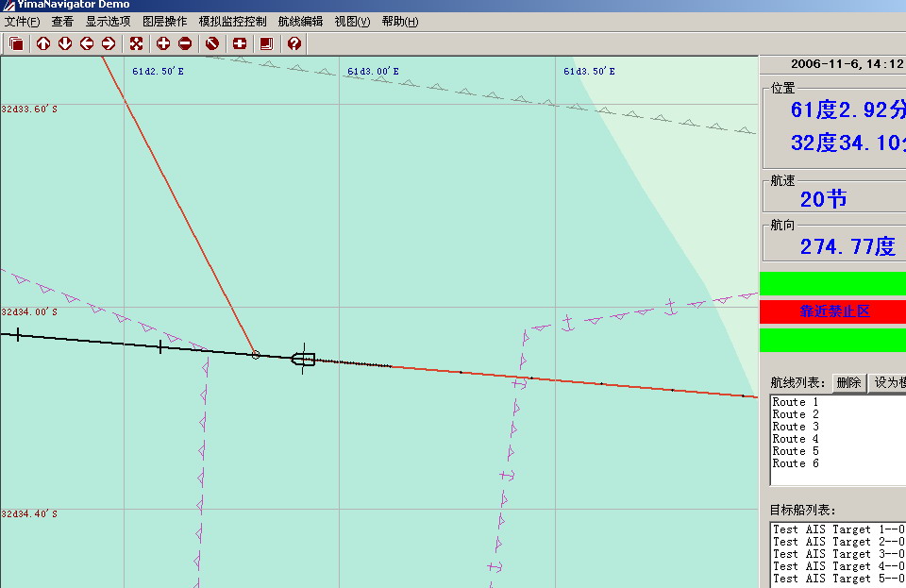Click chart label 32d34.40'S
Image resolution: width=906 pixels, height=588 pixels.
pyautogui.click(x=29, y=513)
